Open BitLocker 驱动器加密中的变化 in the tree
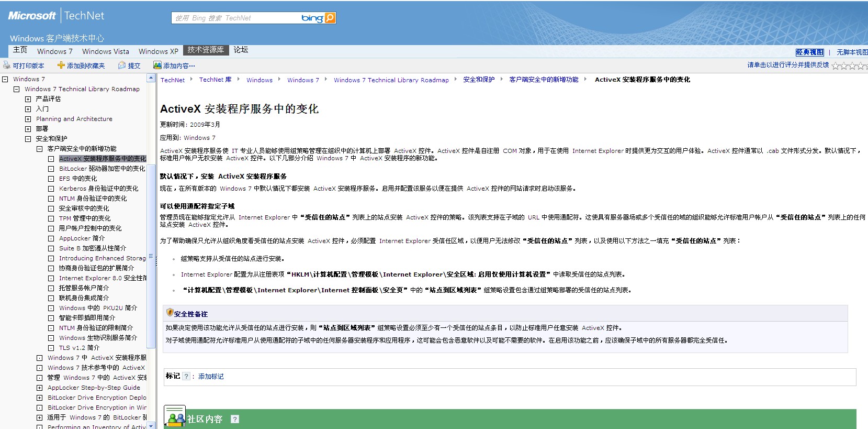Viewport: 868px width, 429px height. coord(102,169)
